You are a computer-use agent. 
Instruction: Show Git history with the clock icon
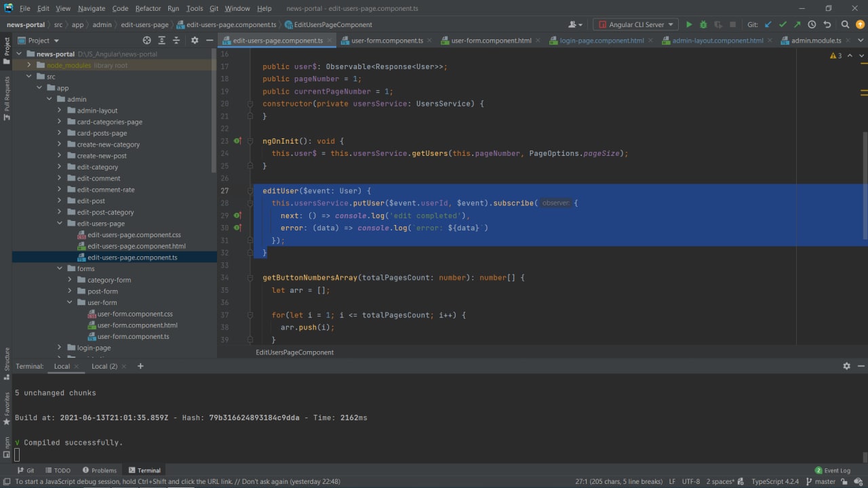(x=812, y=24)
